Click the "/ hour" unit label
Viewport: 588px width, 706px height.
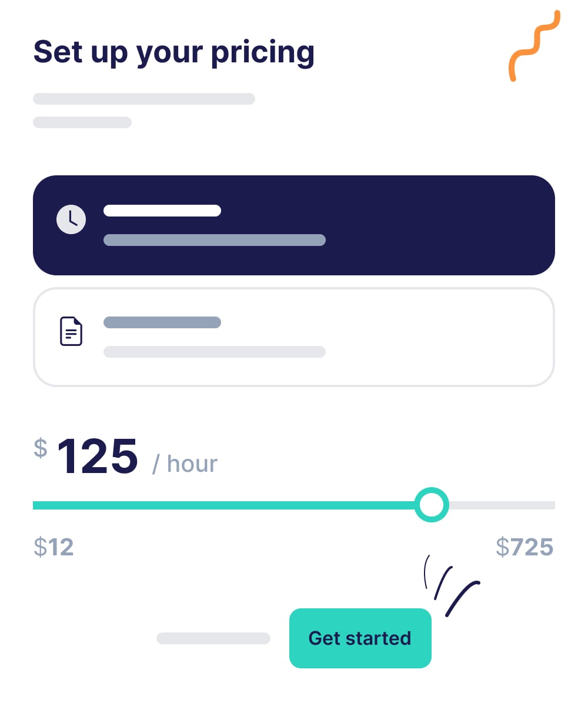(x=185, y=464)
